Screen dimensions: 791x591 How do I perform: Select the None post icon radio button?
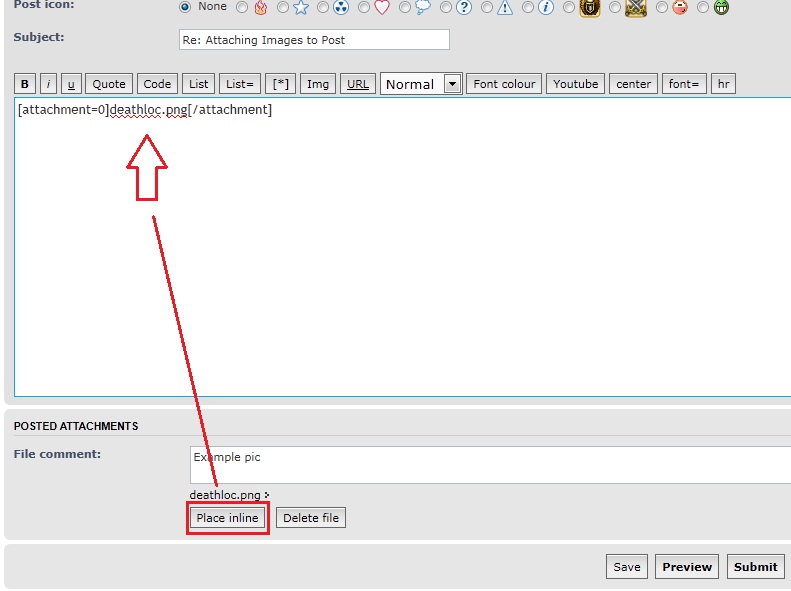[185, 7]
